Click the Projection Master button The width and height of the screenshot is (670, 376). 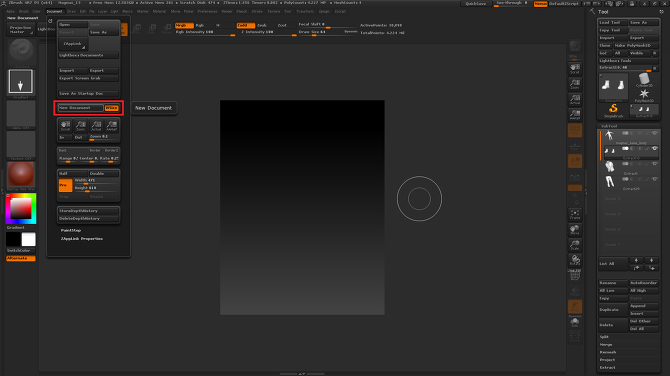(21, 29)
